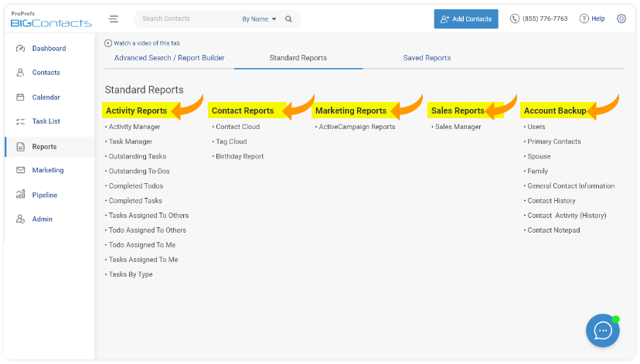Open Task List in the sidebar
This screenshot has width=640, height=364.
tap(46, 121)
